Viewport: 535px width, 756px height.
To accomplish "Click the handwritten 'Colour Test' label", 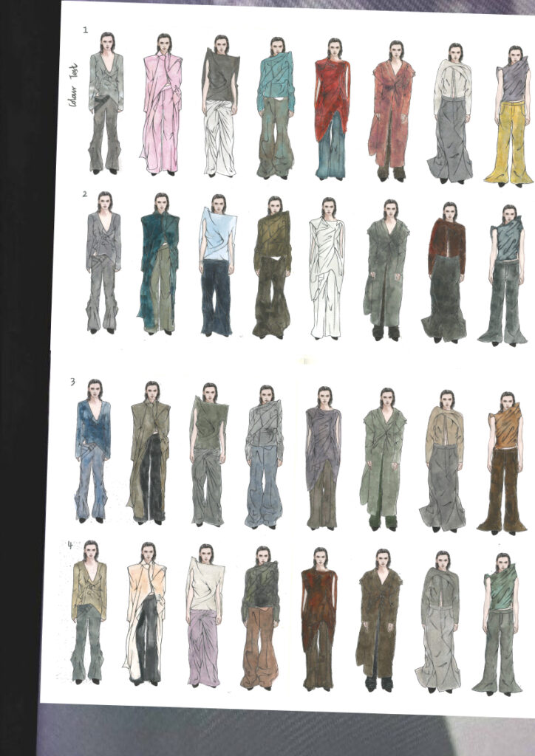I will click(73, 94).
